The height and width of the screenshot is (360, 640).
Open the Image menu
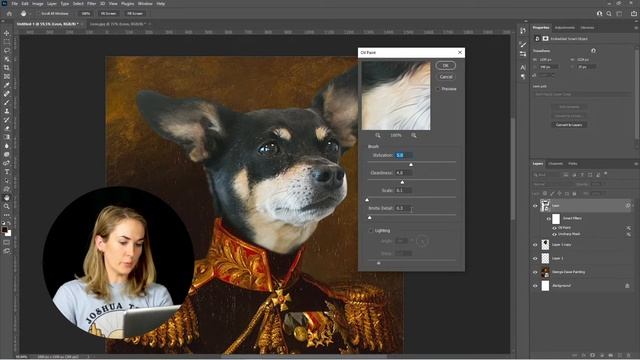38,4
